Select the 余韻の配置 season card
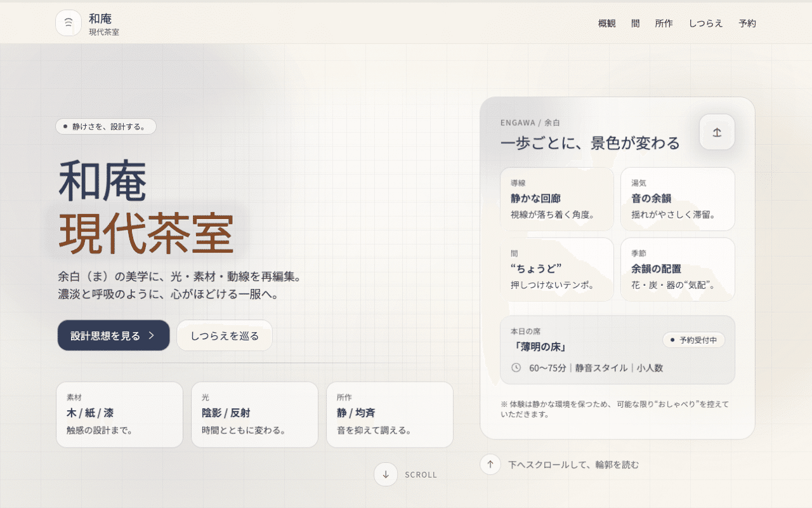 click(x=677, y=269)
